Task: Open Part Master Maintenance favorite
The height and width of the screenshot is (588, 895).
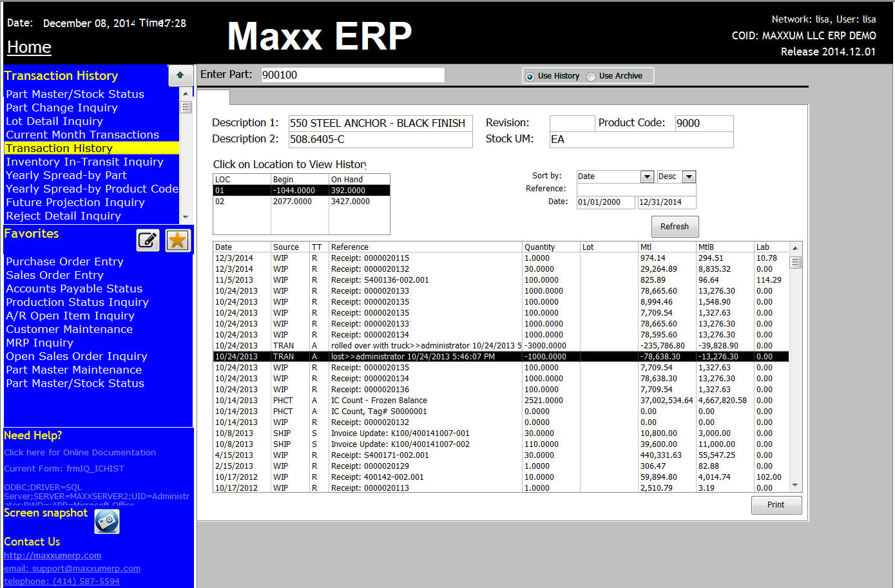Action: [74, 370]
